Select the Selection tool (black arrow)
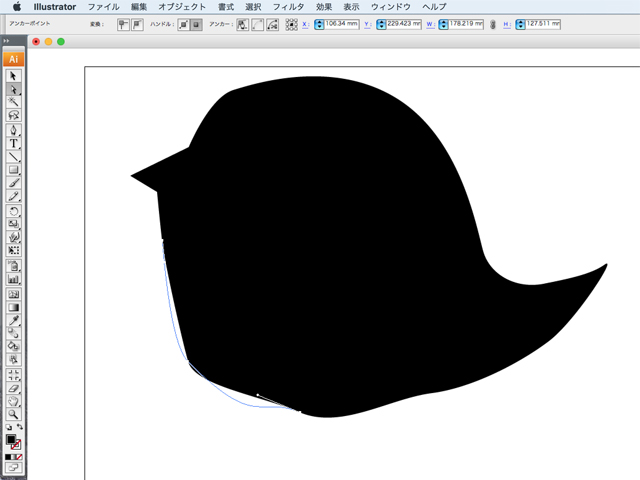 pos(13,76)
